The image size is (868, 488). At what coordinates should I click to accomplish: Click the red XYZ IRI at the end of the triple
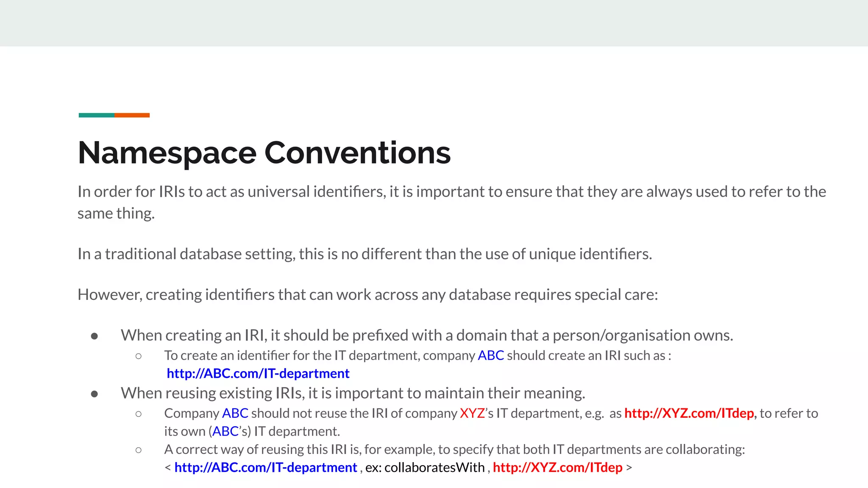pyautogui.click(x=557, y=467)
